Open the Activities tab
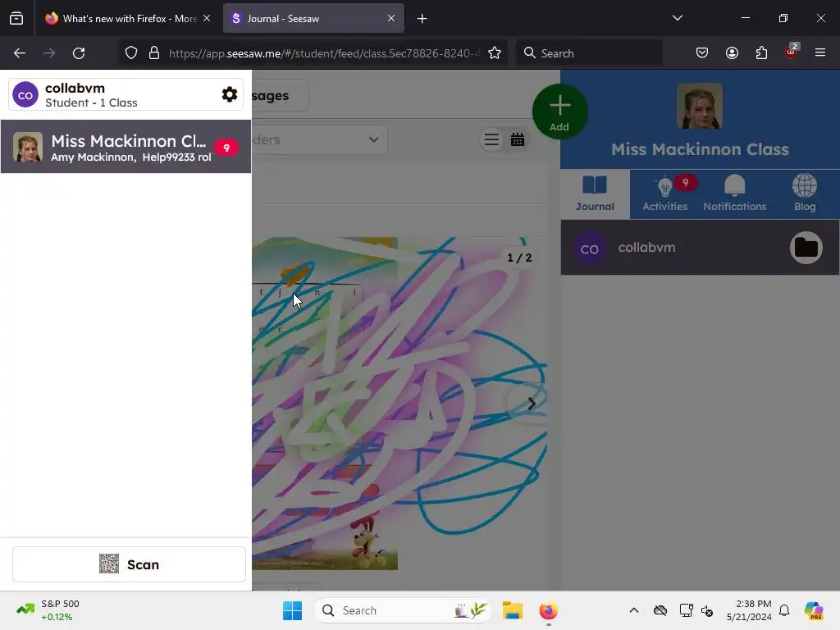This screenshot has height=630, width=840. [x=664, y=194]
